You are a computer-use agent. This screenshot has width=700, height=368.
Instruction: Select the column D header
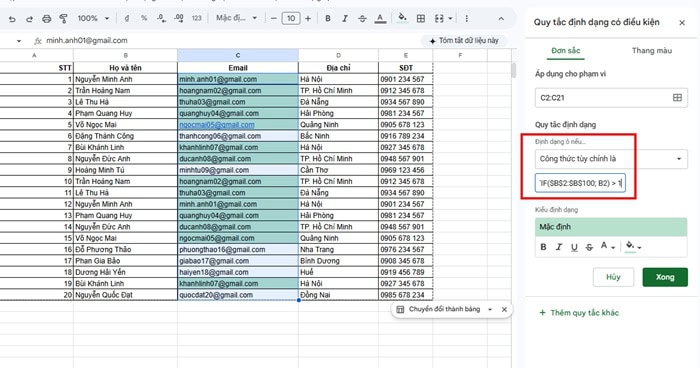coord(338,55)
